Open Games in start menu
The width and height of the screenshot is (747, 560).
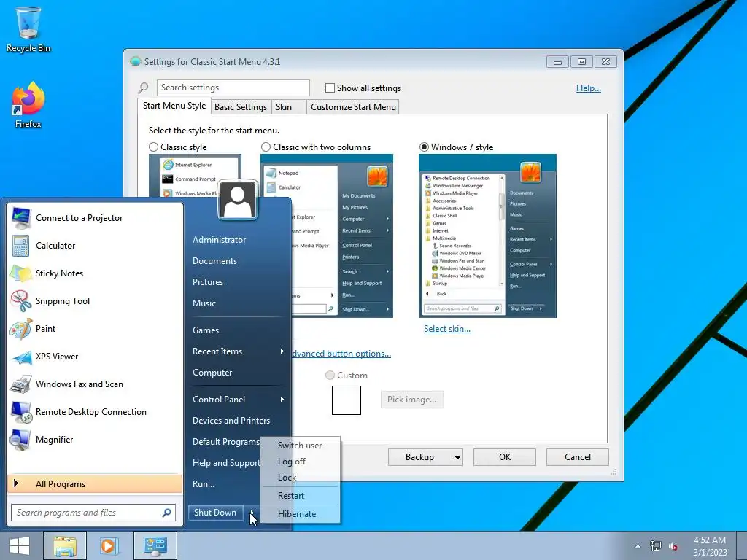pos(206,330)
